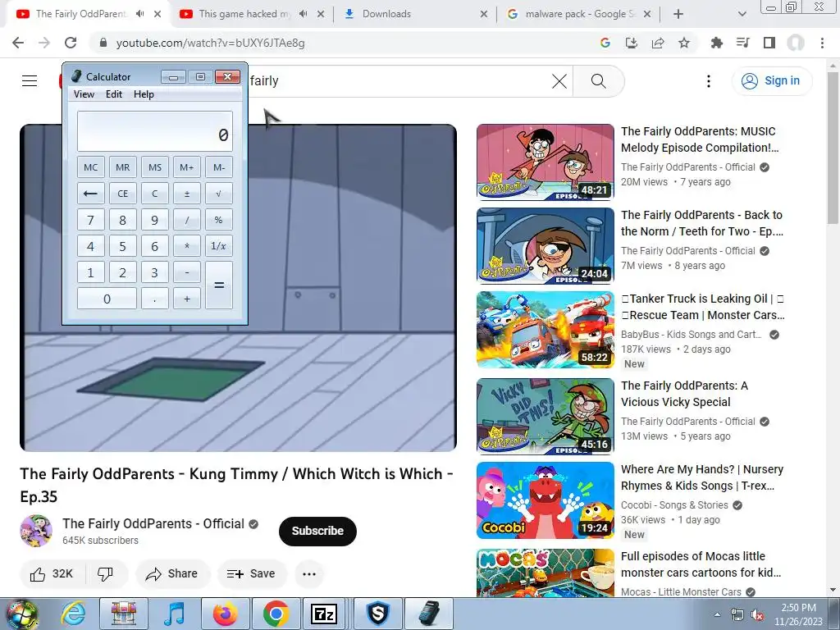Click the equals key in Calculator
The image size is (840, 630).
click(x=218, y=285)
